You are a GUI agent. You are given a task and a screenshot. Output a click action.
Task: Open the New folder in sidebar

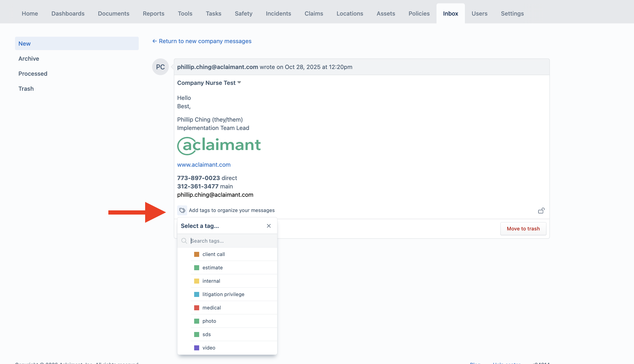(x=77, y=43)
